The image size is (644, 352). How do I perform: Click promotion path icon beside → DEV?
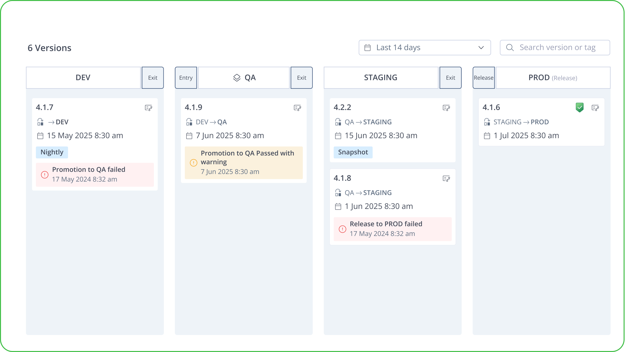click(x=40, y=122)
